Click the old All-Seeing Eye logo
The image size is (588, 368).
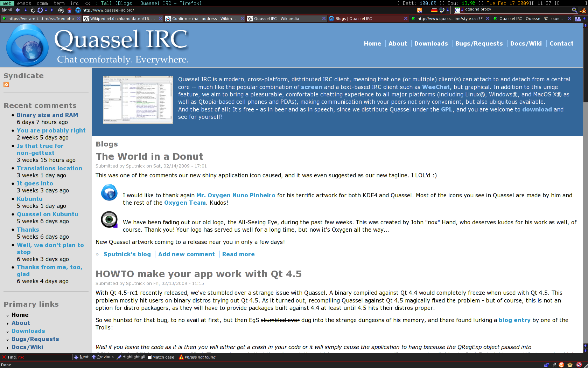coord(109,220)
